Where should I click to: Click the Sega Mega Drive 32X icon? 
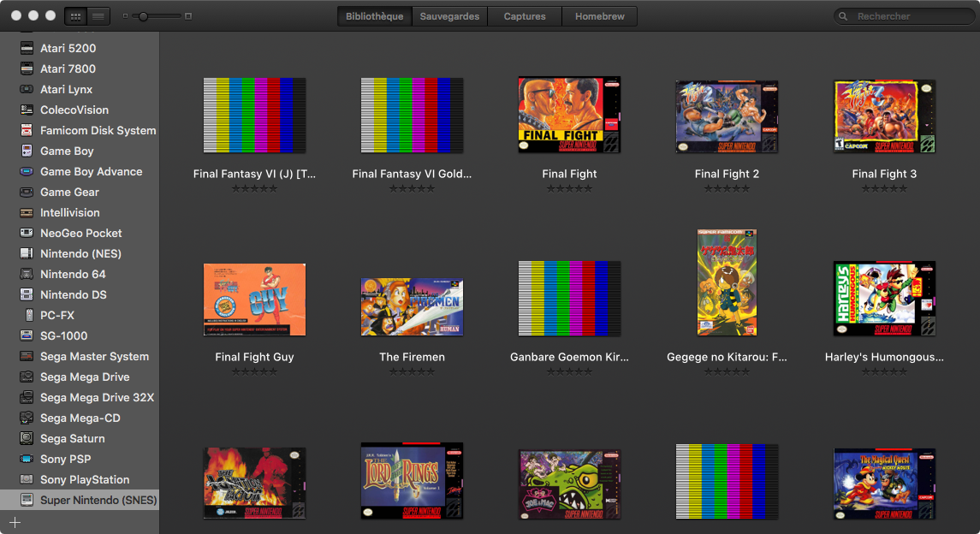(x=27, y=398)
